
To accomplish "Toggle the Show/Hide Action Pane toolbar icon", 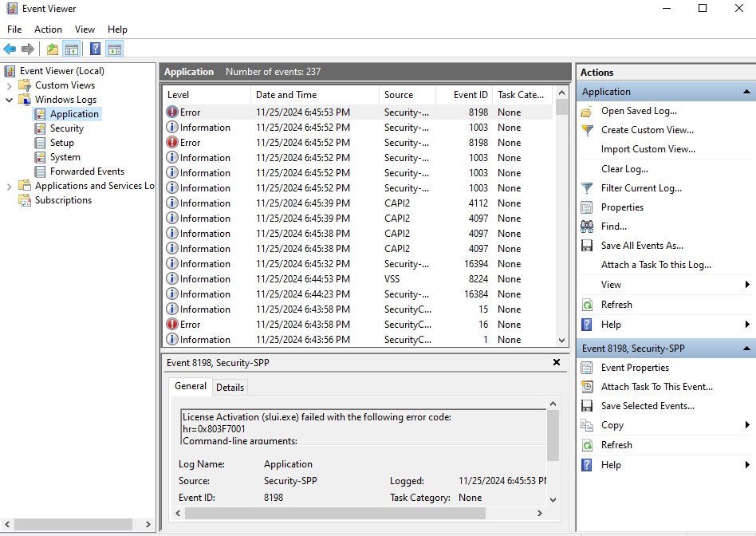I will (x=114, y=49).
